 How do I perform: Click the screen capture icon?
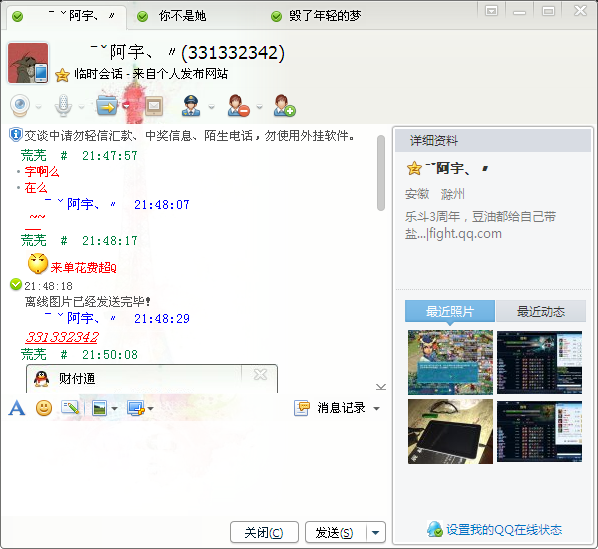point(136,408)
